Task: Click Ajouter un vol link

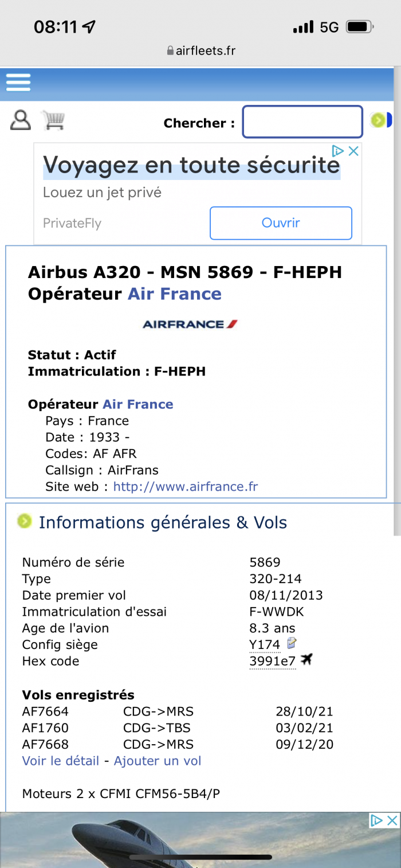Action: pyautogui.click(x=158, y=761)
